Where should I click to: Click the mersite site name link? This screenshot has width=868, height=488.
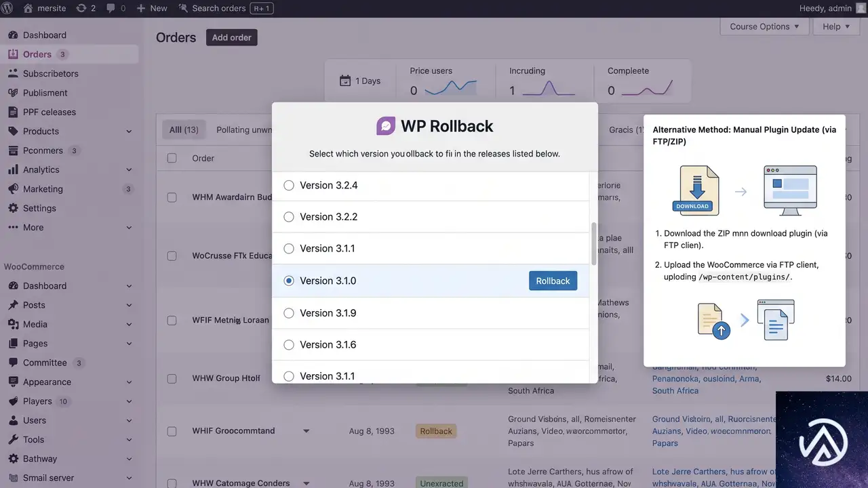pyautogui.click(x=52, y=8)
